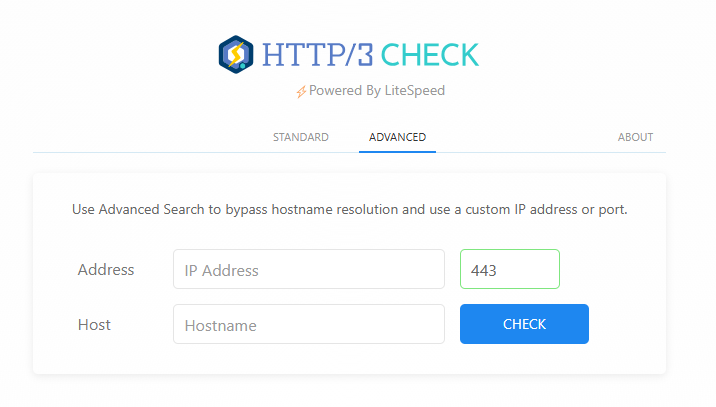The width and height of the screenshot is (716, 407).
Task: Focus the Hostname input field
Action: 308,325
